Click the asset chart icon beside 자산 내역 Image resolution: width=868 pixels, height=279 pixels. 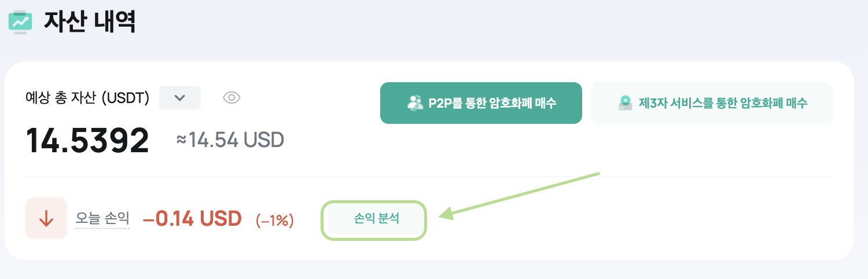[21, 21]
